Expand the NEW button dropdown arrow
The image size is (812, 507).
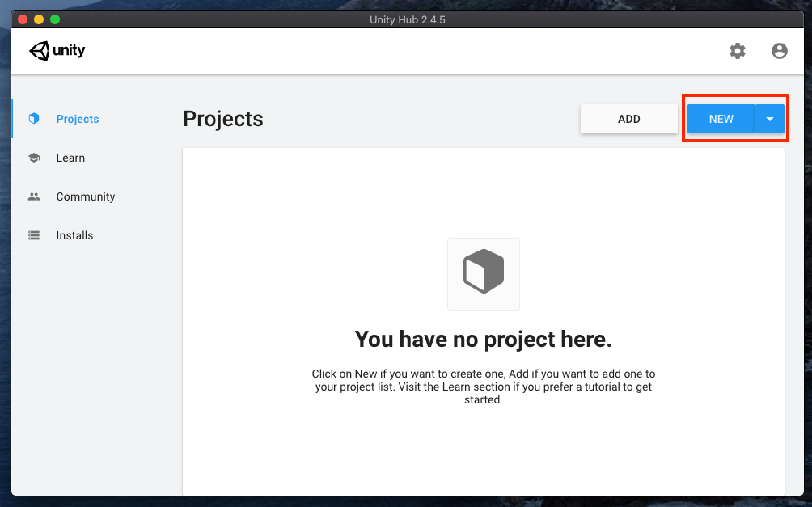pos(769,119)
